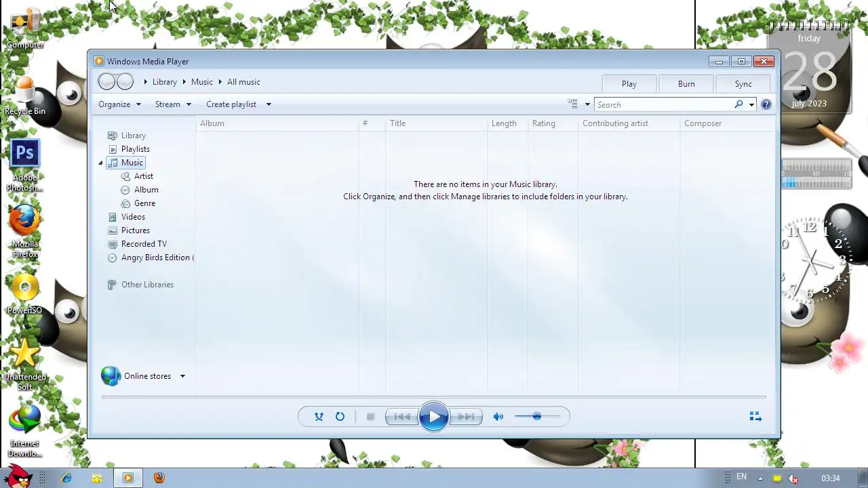Click All music in the breadcrumb path
The width and height of the screenshot is (868, 488).
[x=243, y=82]
